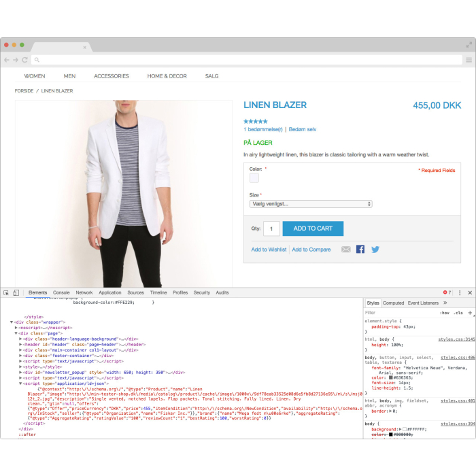Click Add to Compare link
476x476 pixels.
tap(311, 250)
